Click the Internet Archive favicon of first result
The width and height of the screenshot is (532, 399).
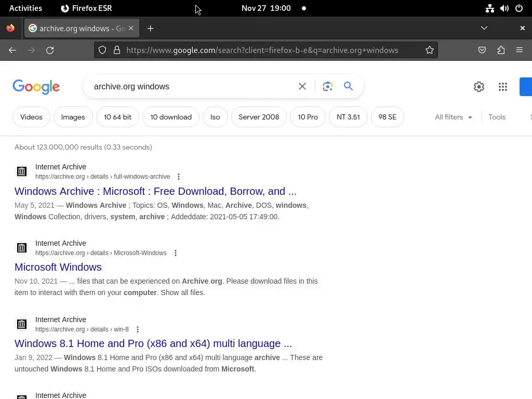(x=22, y=171)
